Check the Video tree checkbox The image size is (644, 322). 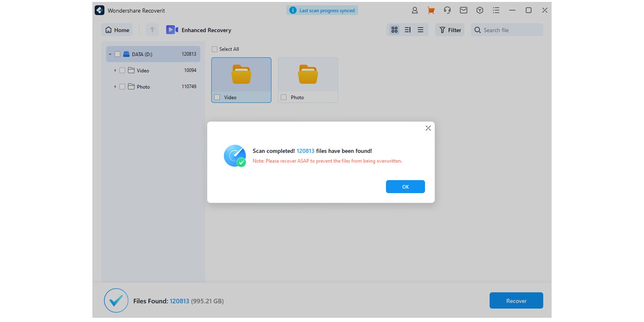pyautogui.click(x=122, y=70)
